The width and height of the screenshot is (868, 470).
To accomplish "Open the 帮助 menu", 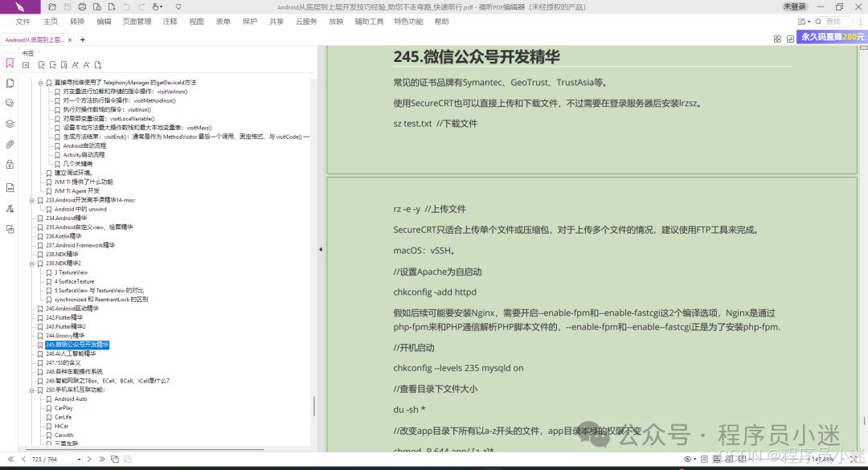I will pyautogui.click(x=442, y=22).
